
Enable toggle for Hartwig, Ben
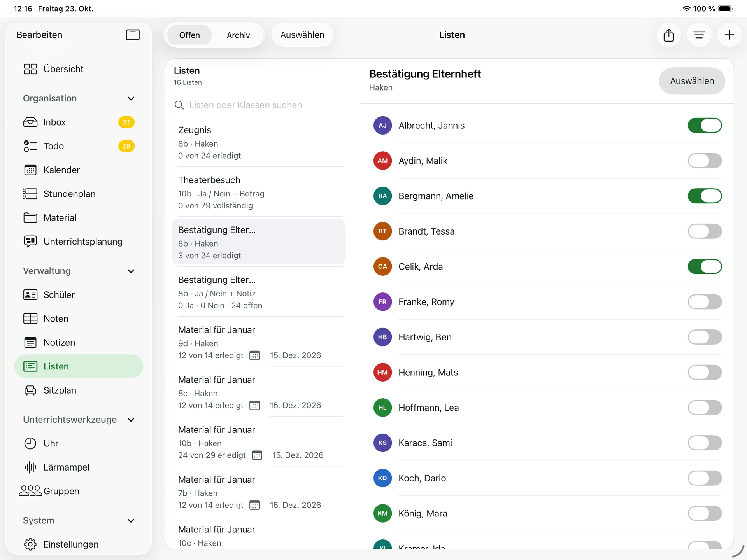705,337
